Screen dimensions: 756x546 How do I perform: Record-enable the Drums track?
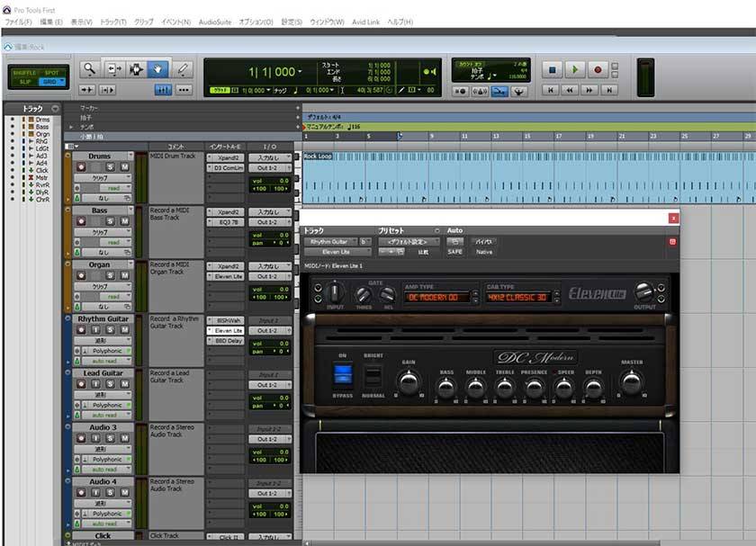click(x=81, y=166)
